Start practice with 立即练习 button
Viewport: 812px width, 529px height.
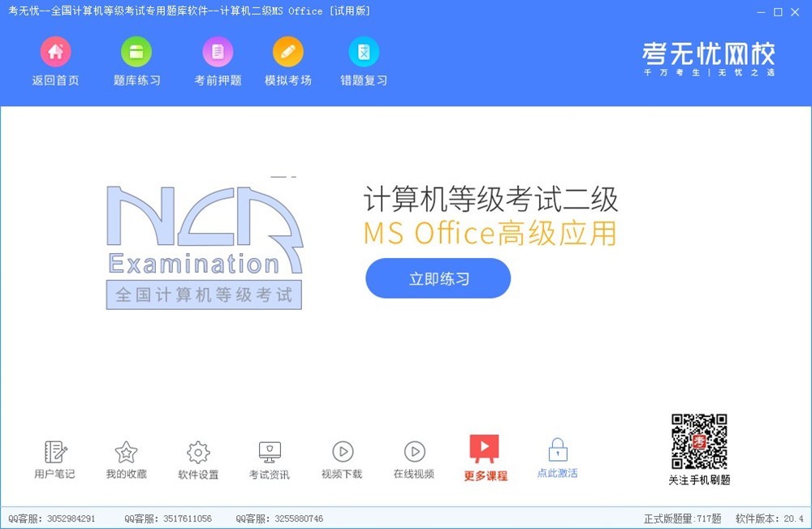click(438, 278)
